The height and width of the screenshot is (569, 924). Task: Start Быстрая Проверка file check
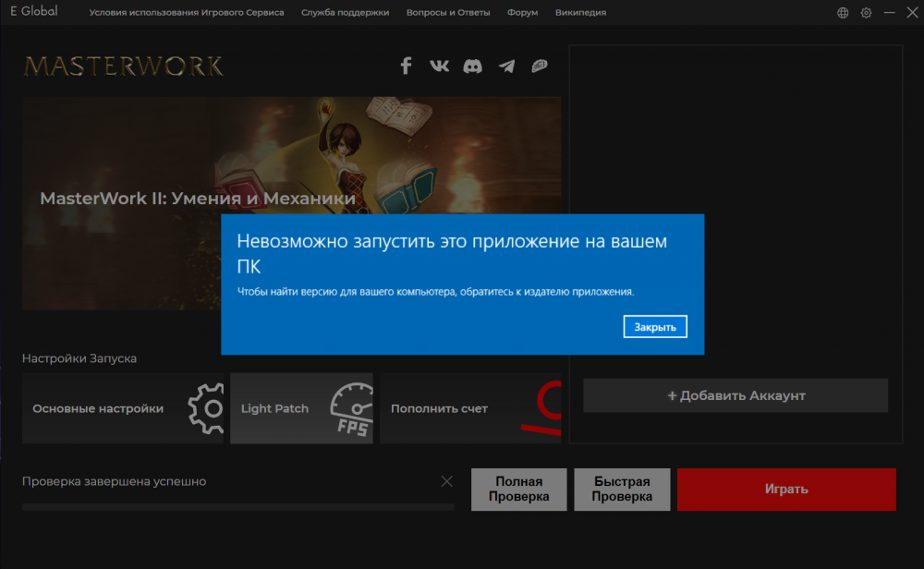coord(622,490)
